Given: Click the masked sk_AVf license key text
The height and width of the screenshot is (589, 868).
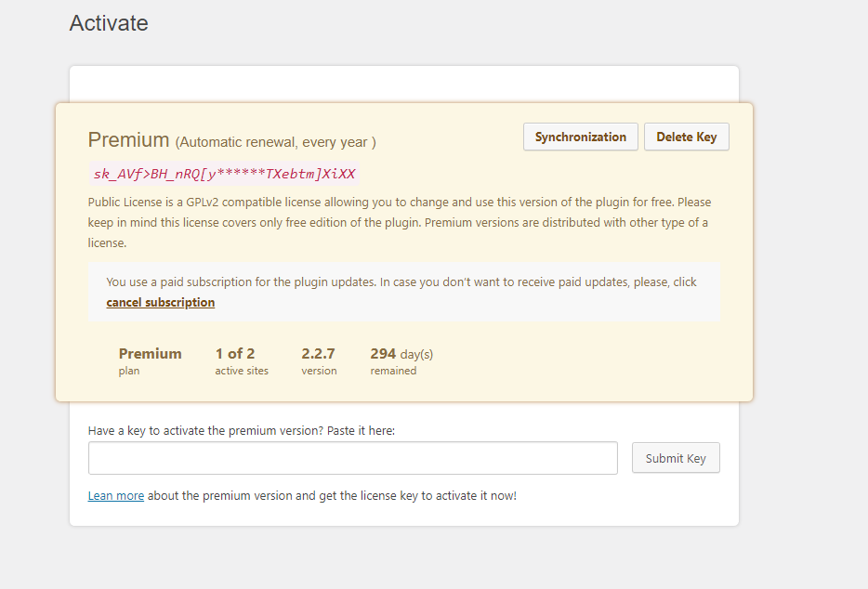Looking at the screenshot, I should point(224,174).
